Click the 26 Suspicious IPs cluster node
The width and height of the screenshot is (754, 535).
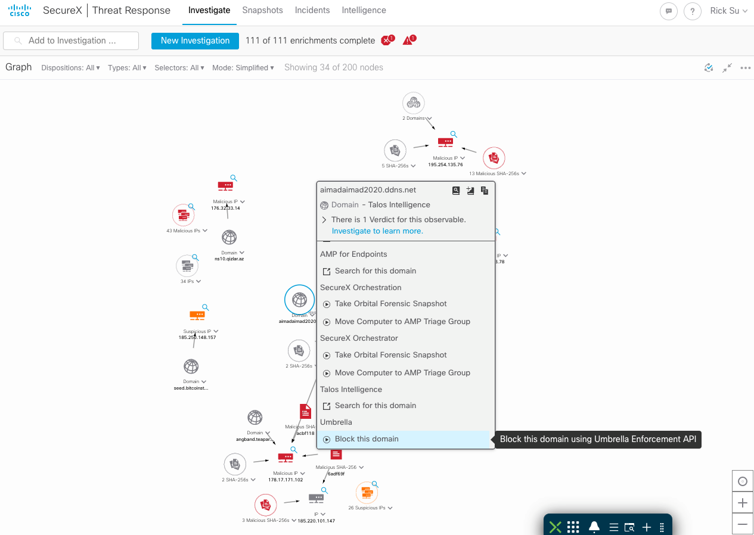pos(367,492)
